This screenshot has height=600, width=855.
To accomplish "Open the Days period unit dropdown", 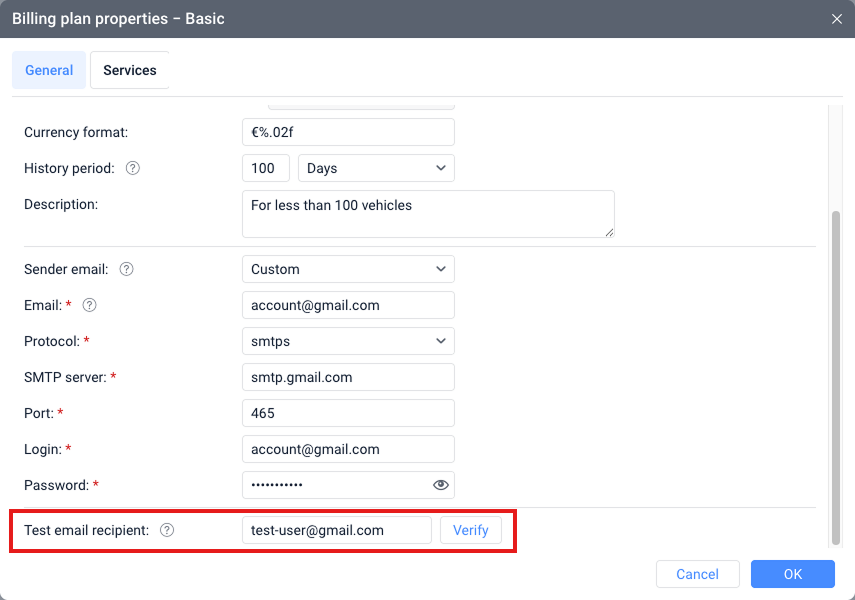I will (x=376, y=168).
